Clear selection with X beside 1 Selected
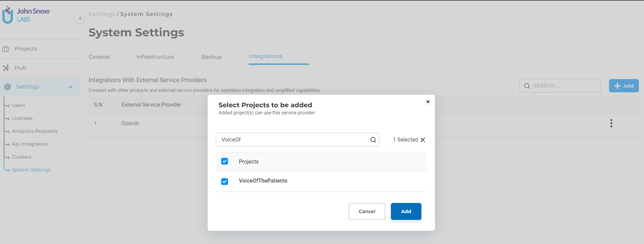The height and width of the screenshot is (244, 644). (x=423, y=140)
